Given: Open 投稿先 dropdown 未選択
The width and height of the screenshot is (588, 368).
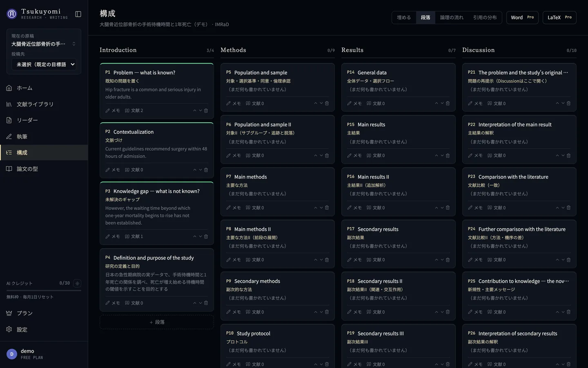Looking at the screenshot, I should (44, 64).
